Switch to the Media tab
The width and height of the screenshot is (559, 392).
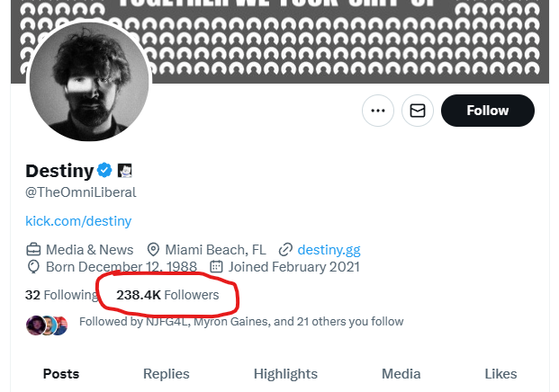(401, 374)
